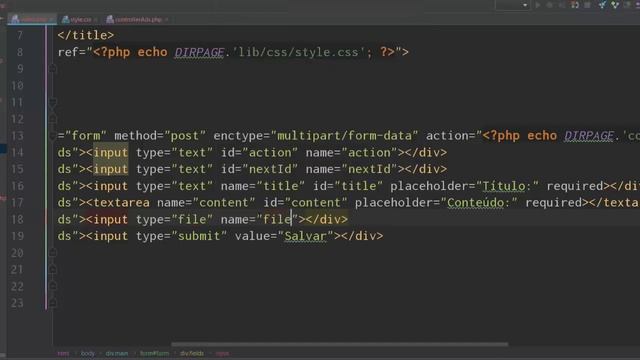Select 'div.main' in the breadcrumb bar
Image resolution: width=640 pixels, height=360 pixels.
(117, 353)
